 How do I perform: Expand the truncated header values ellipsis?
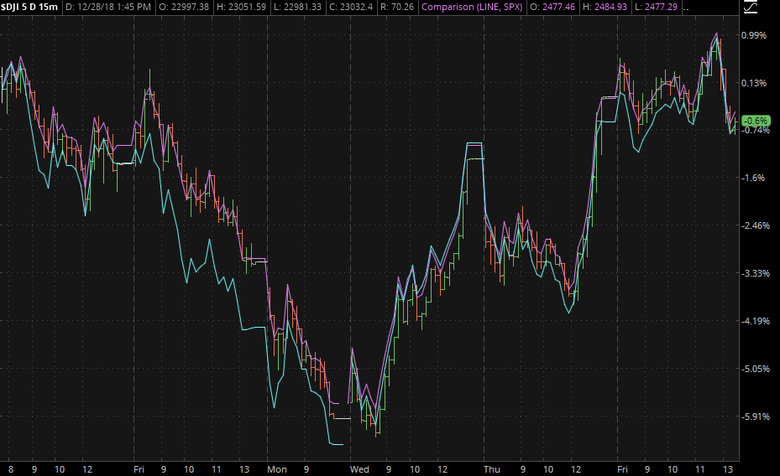(x=686, y=8)
